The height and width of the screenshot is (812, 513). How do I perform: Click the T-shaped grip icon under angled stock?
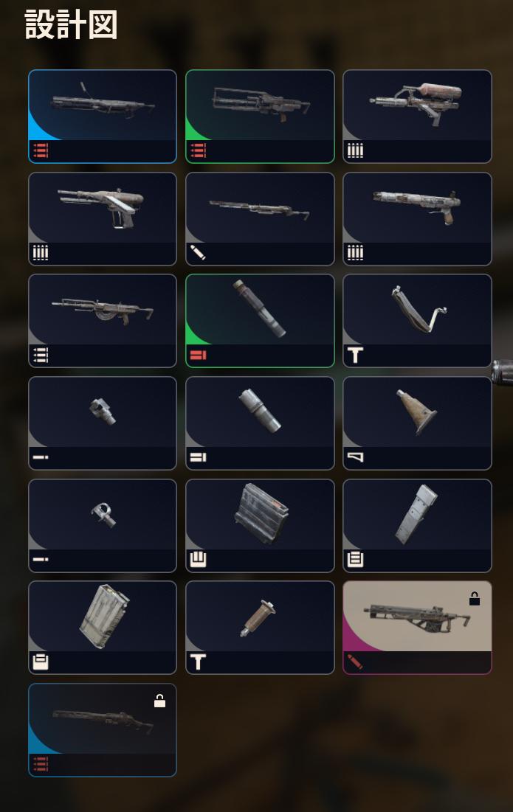point(356,355)
